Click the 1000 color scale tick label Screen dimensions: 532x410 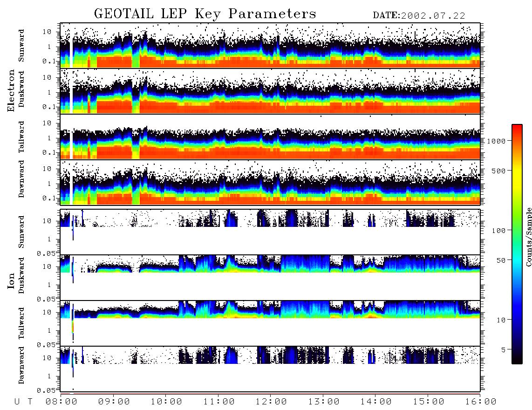[x=497, y=141]
